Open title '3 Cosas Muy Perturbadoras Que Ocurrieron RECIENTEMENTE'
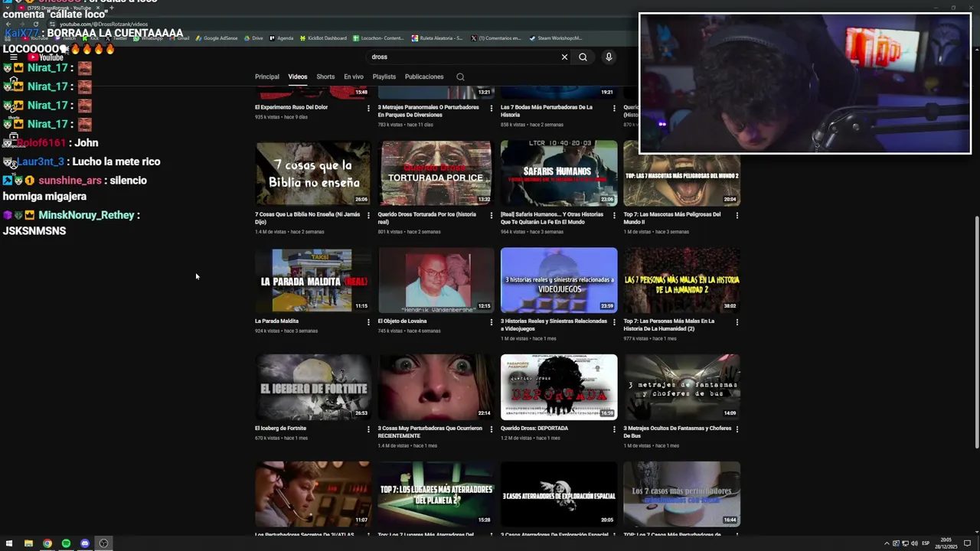Screen dimensions: 980x551 [430, 432]
